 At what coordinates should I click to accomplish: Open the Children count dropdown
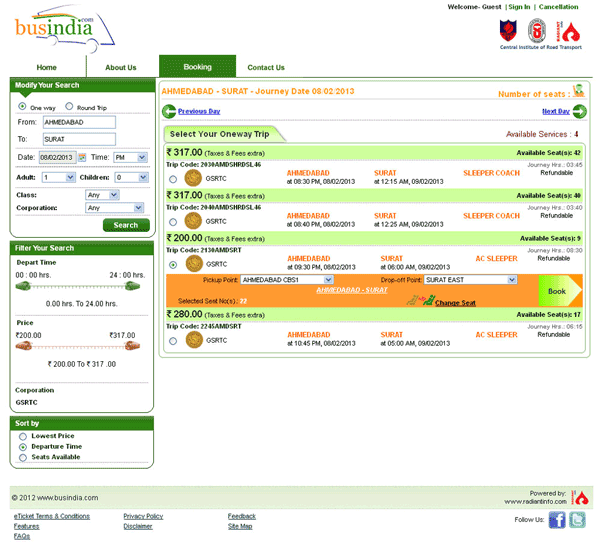(x=132, y=177)
